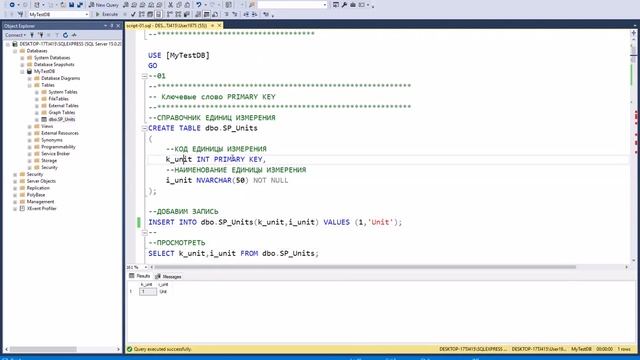Select the System Tables folder
The height and width of the screenshot is (360, 640).
pyautogui.click(x=63, y=92)
